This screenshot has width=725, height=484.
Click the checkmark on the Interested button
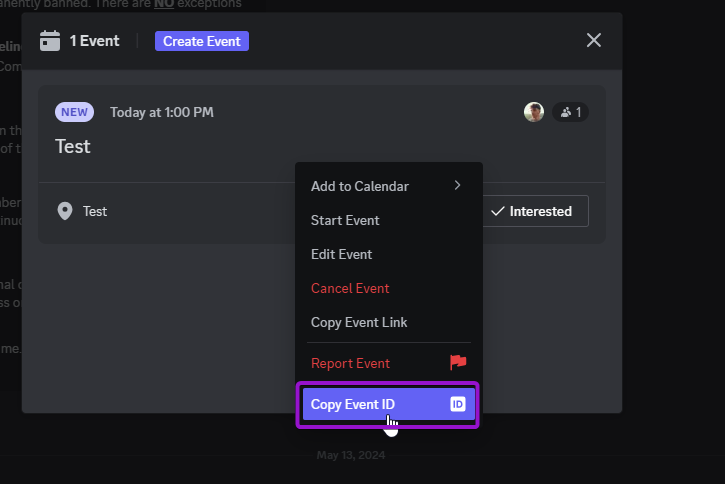click(x=497, y=211)
